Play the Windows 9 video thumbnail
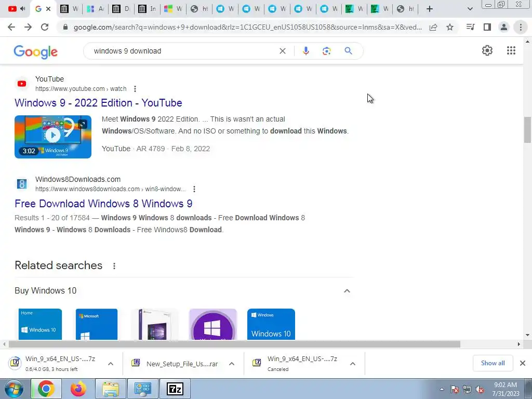 53,137
